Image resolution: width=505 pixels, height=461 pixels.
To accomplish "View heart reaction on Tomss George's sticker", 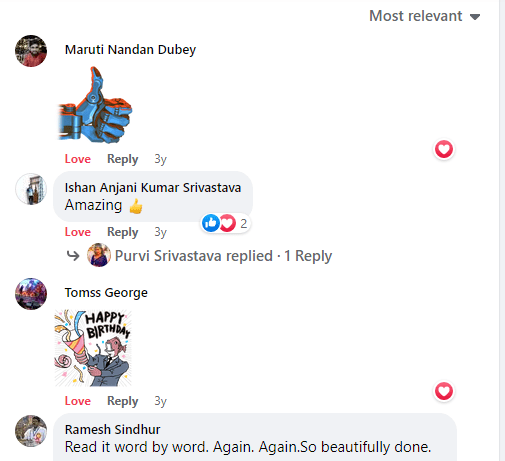I will [444, 391].
